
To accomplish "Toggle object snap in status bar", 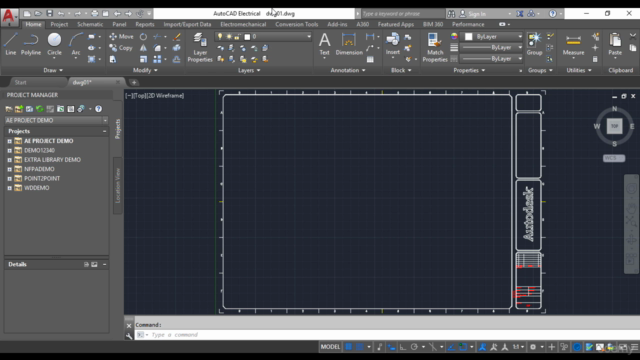I will coord(463,347).
